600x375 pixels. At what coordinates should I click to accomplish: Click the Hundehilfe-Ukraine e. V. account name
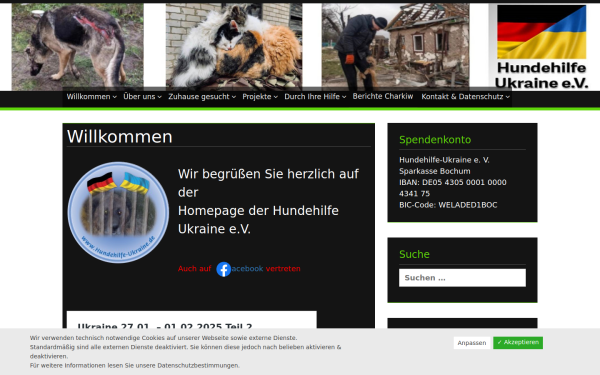(x=444, y=160)
